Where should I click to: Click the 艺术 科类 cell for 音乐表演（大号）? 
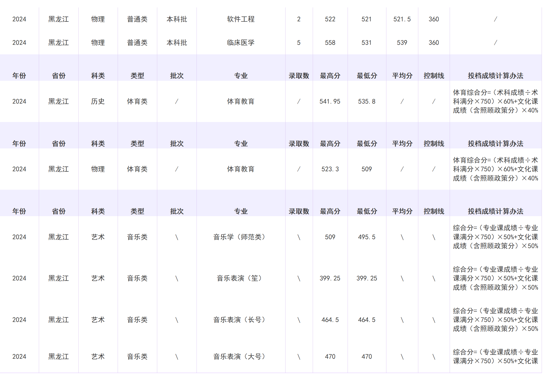coord(98,356)
